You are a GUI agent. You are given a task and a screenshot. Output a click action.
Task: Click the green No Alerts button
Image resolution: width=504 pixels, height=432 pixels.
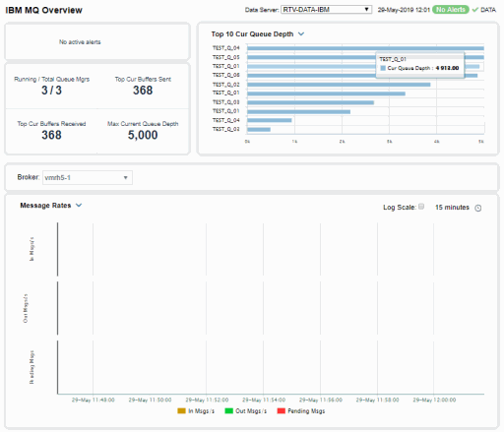[x=451, y=10]
